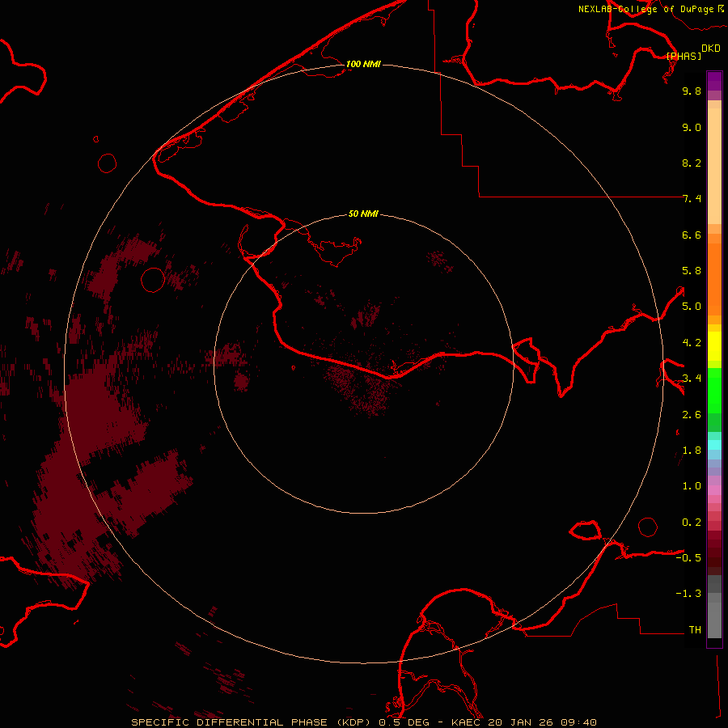Click the red circle marker inside 100 NMI ring
This screenshot has height=728, width=728.
152,280
